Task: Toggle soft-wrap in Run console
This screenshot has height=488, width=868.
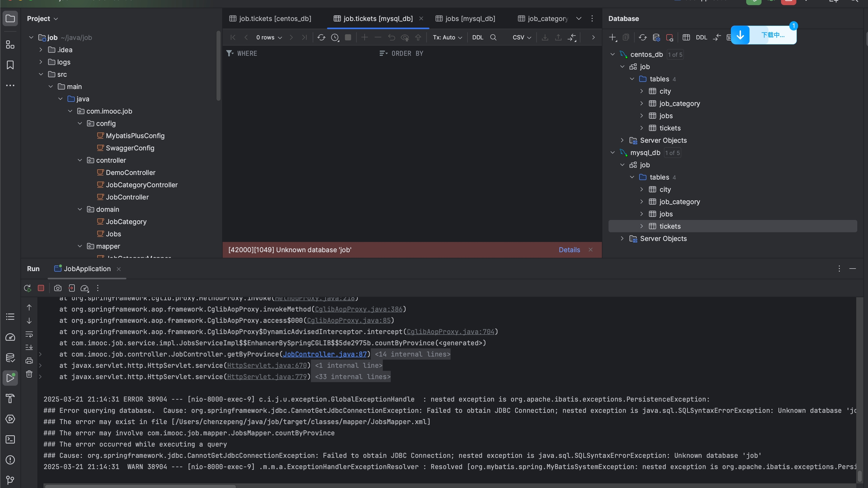Action: pyautogui.click(x=29, y=334)
